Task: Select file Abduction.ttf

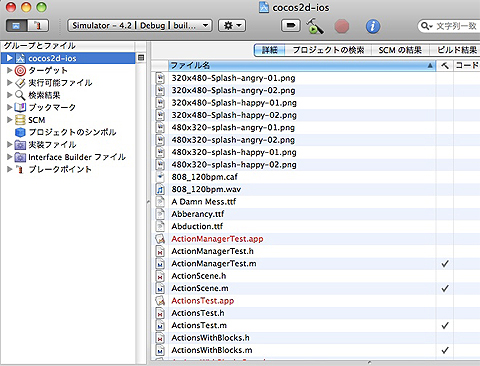Action: point(197,226)
